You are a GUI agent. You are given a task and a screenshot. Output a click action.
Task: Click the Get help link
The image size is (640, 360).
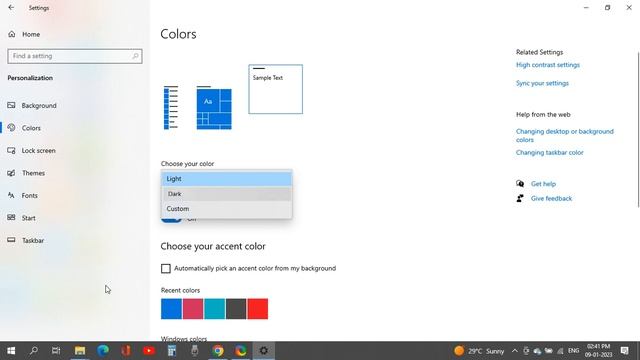click(543, 184)
